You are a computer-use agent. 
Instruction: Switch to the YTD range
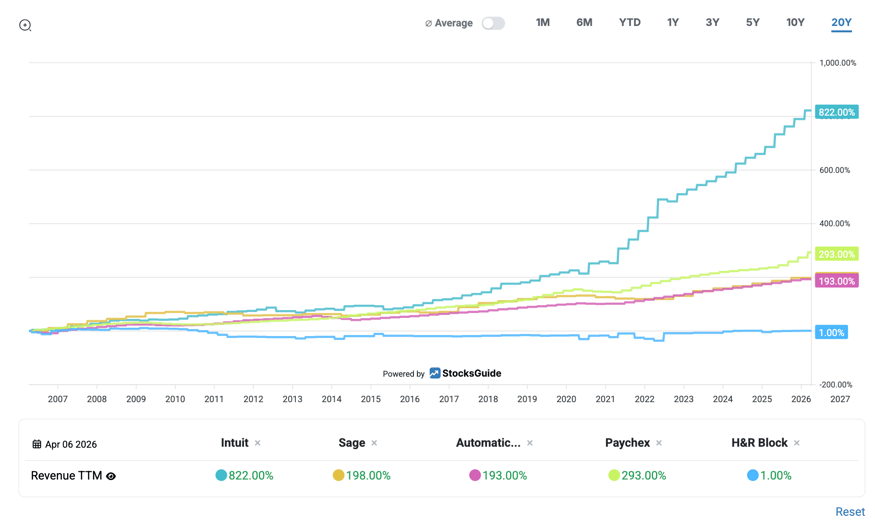pyautogui.click(x=630, y=22)
